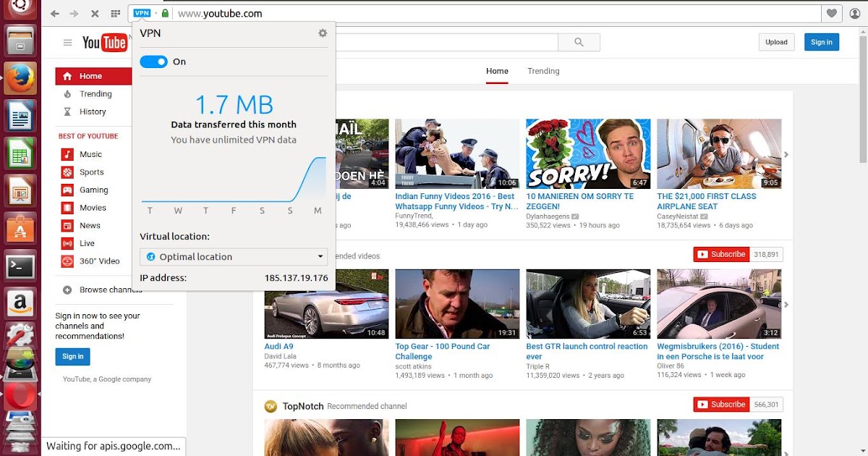Launch Firefox from the Ubuntu dock

click(20, 77)
